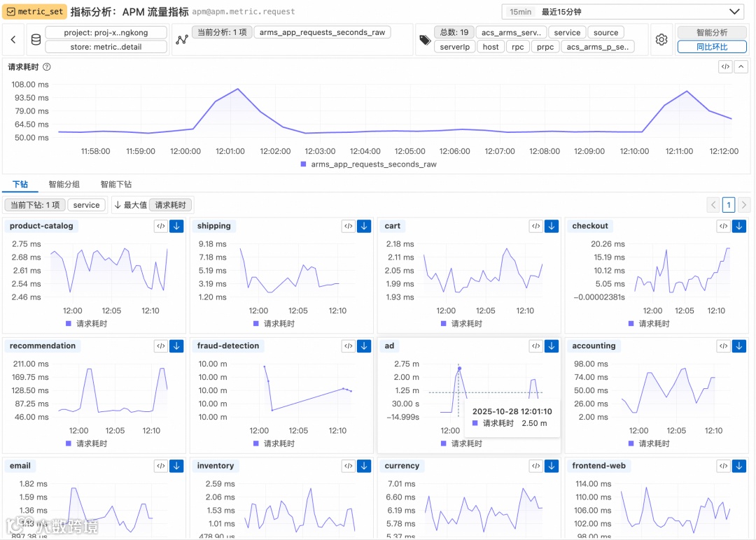This screenshot has width=756, height=540.
Task: Click the 总数: 19 tag count
Action: [x=454, y=32]
